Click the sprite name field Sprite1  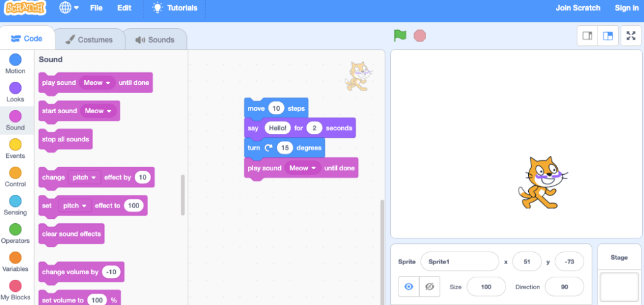[459, 261]
